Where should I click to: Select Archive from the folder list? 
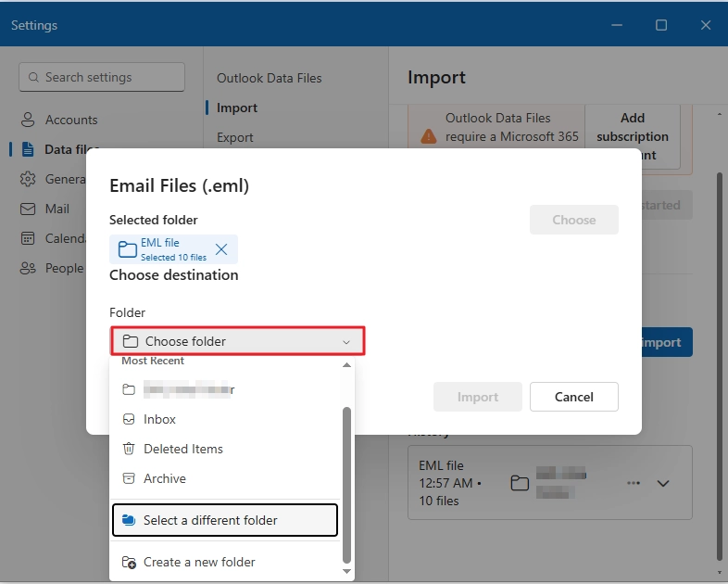226,479
